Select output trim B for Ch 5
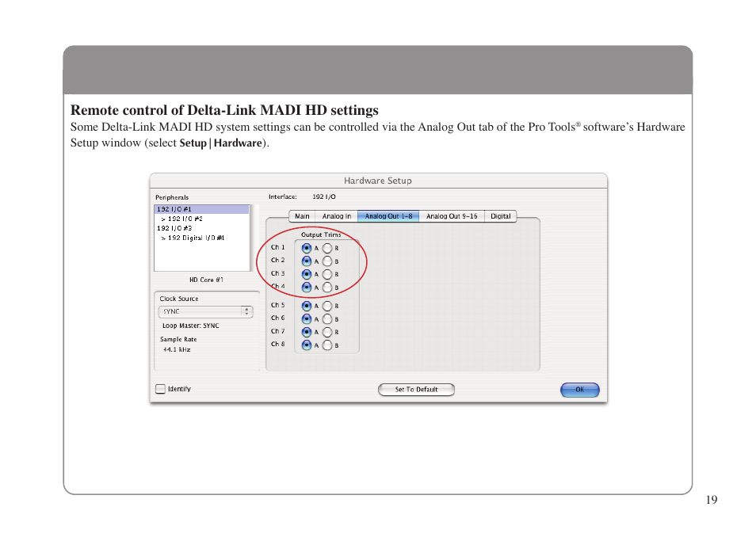 pos(327,306)
